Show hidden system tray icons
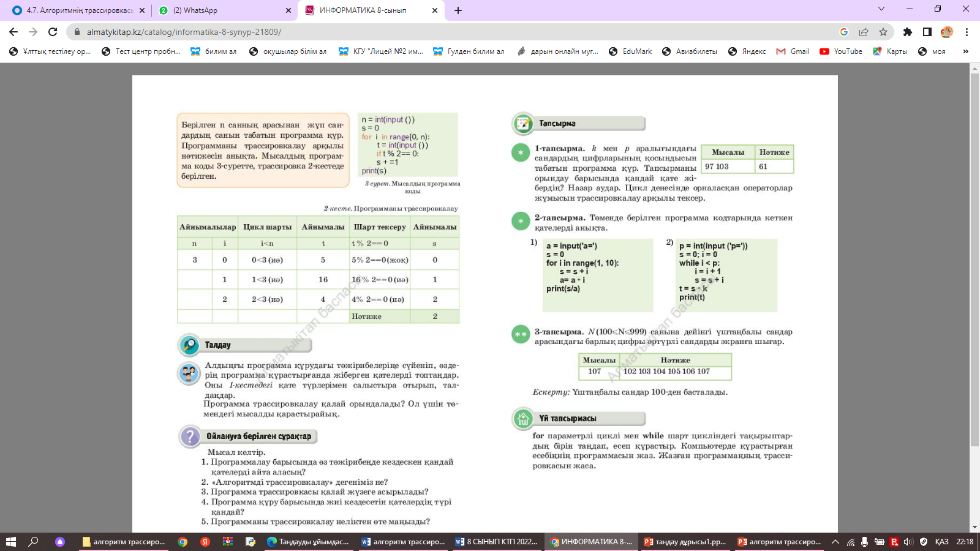Screen dimensions: 980x551 coord(835,542)
